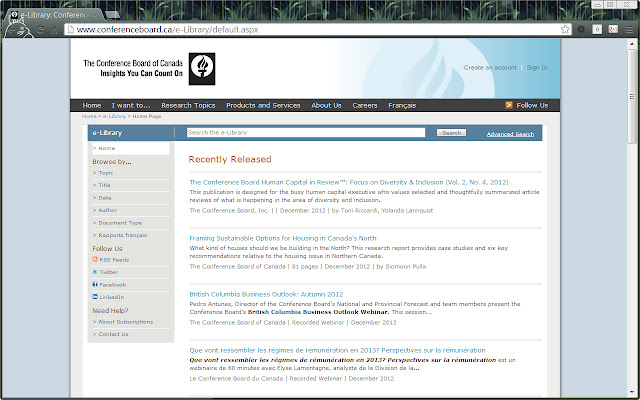Viewport: 640px width, 400px height.
Task: Open Framing Sustainable Options for Housing link
Action: tap(283, 238)
